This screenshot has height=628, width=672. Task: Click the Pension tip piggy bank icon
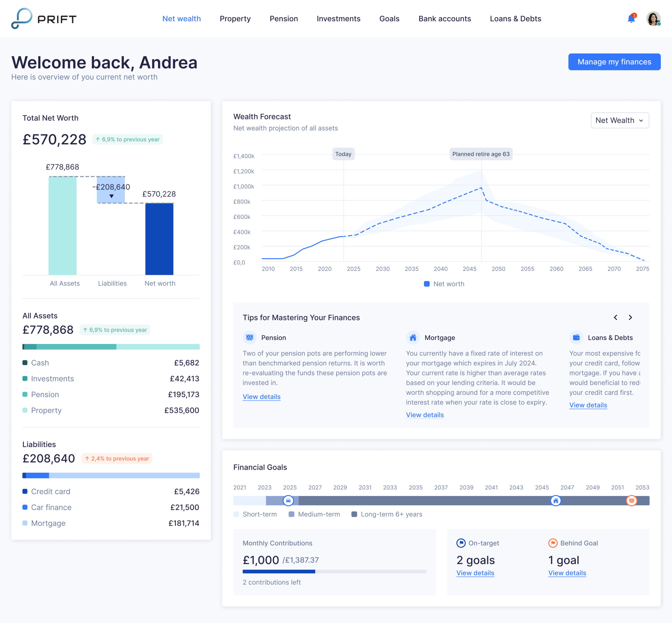pos(249,337)
